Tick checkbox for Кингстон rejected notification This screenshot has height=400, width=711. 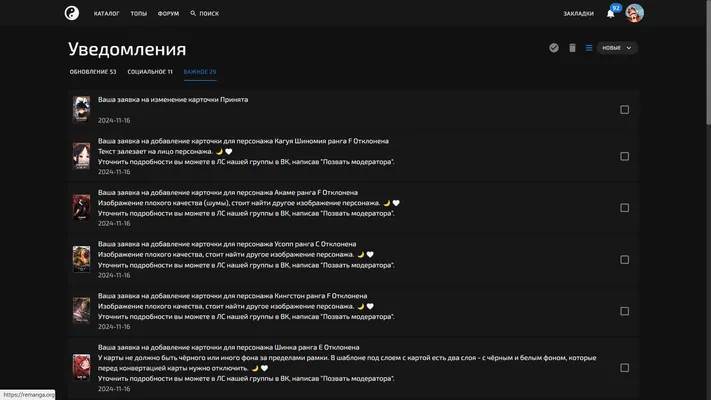point(624,311)
